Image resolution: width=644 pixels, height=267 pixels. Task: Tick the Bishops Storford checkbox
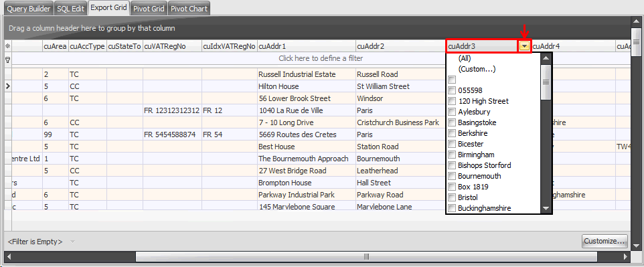click(x=452, y=165)
